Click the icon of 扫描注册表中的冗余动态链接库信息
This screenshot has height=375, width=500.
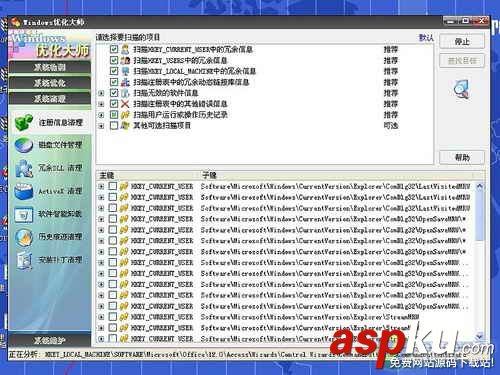tap(125, 82)
